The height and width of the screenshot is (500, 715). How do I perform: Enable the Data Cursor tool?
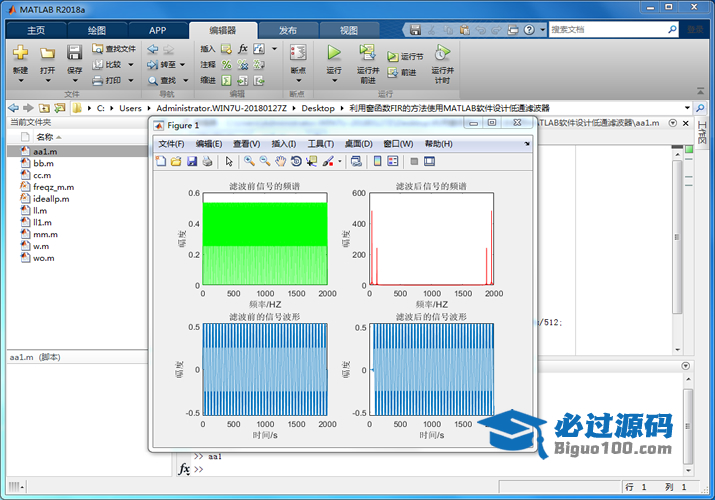[312, 161]
